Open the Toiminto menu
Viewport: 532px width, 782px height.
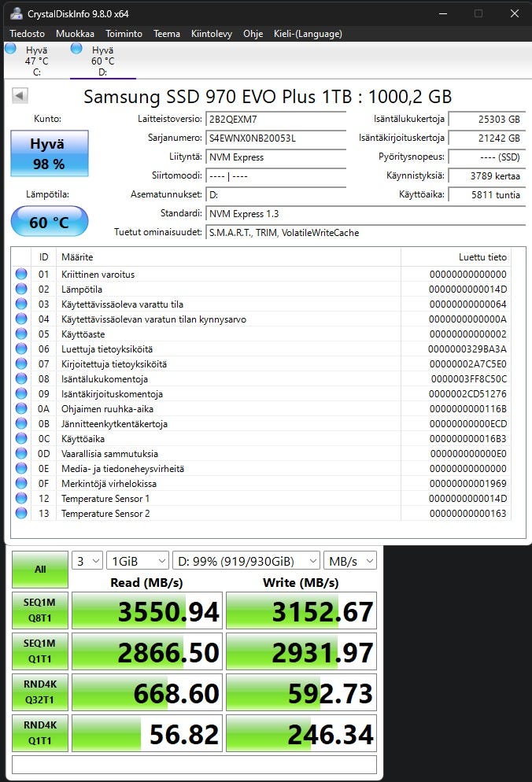click(124, 33)
